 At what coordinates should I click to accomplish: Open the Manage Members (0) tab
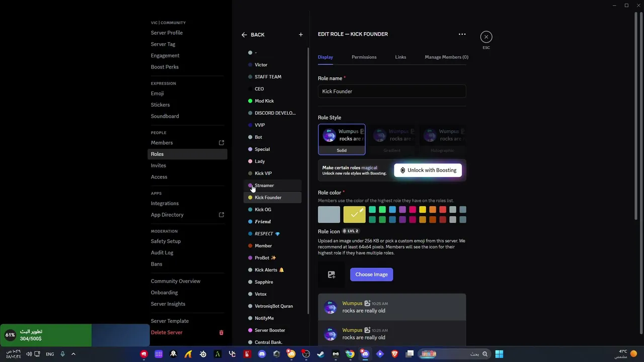click(446, 57)
